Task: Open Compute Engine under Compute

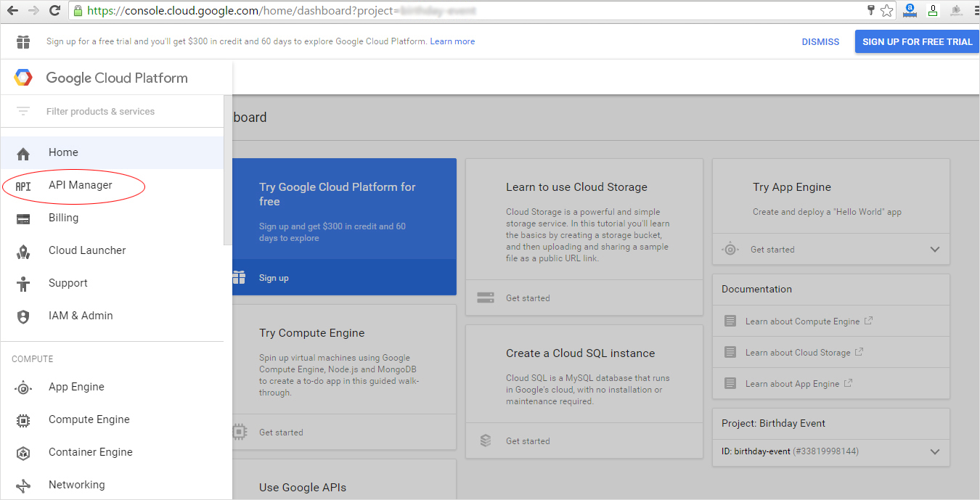Action: click(x=113, y=419)
